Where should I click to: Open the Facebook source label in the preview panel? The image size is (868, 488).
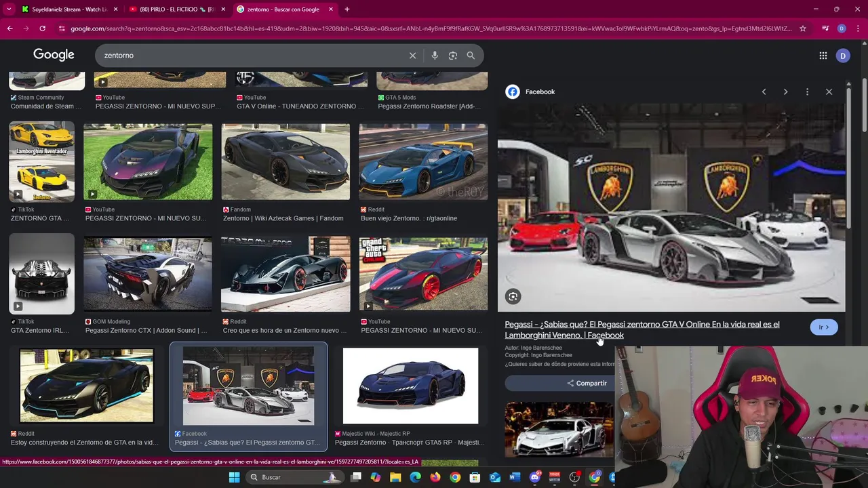click(x=540, y=91)
